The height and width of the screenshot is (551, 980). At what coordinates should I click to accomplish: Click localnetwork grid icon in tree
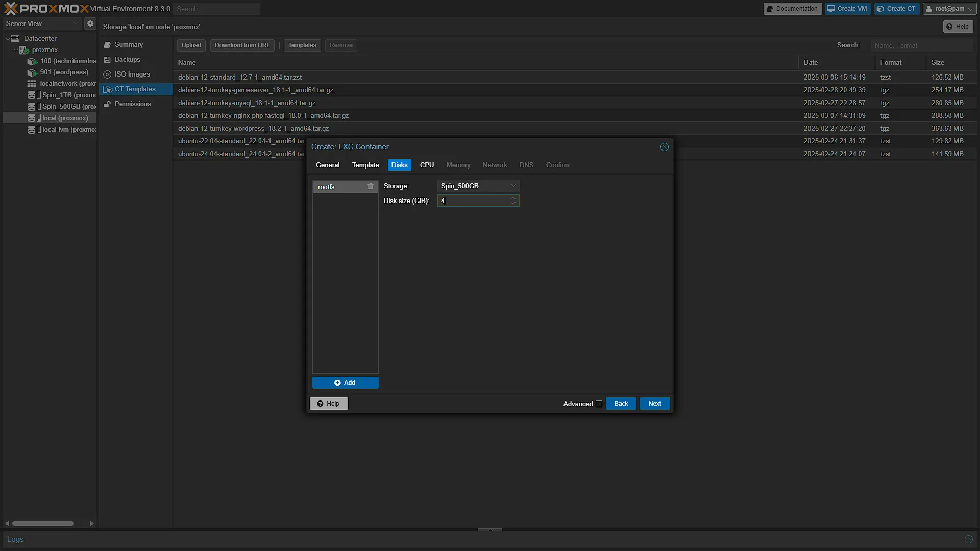pos(32,84)
